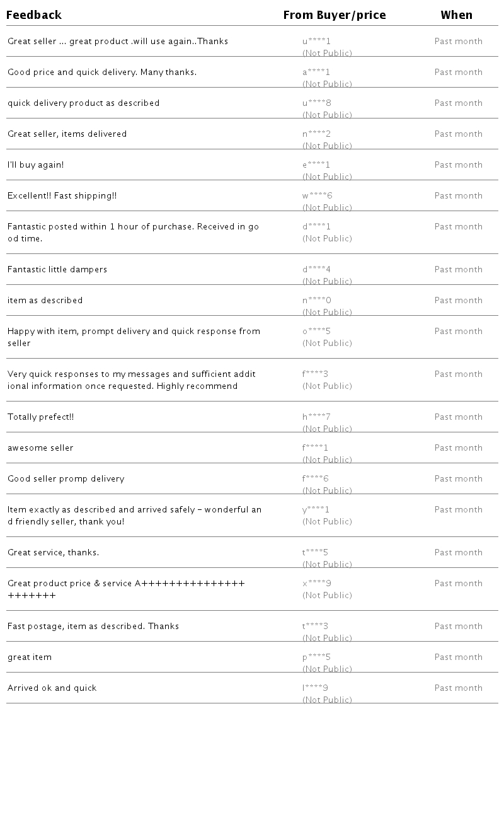Click buyer u****8 username

316,103
